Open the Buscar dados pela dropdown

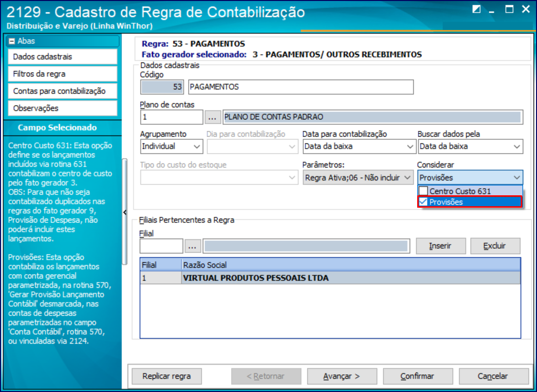click(471, 147)
